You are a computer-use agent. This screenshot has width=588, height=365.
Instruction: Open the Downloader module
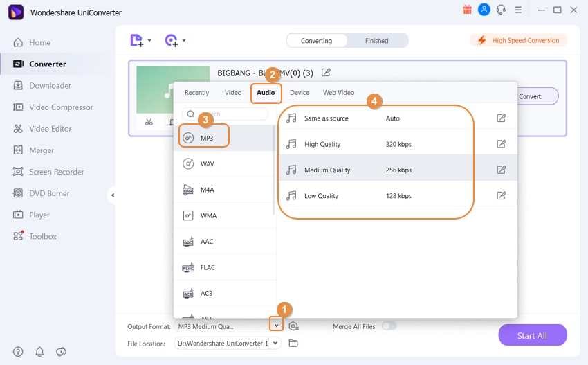(x=42, y=86)
